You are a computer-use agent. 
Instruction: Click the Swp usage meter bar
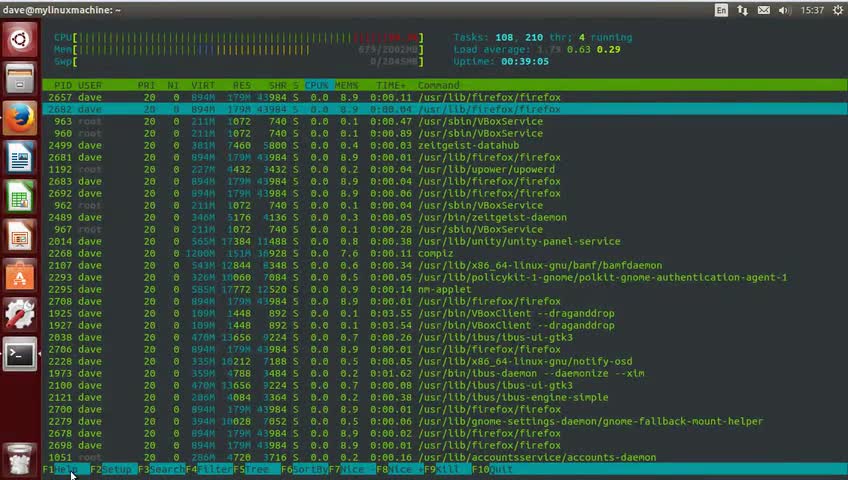click(x=238, y=62)
